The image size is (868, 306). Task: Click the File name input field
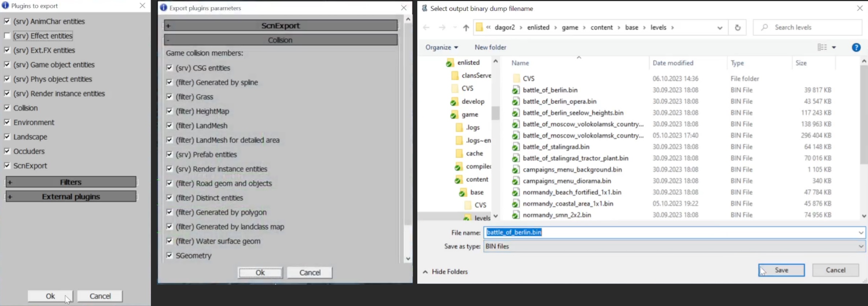(671, 232)
